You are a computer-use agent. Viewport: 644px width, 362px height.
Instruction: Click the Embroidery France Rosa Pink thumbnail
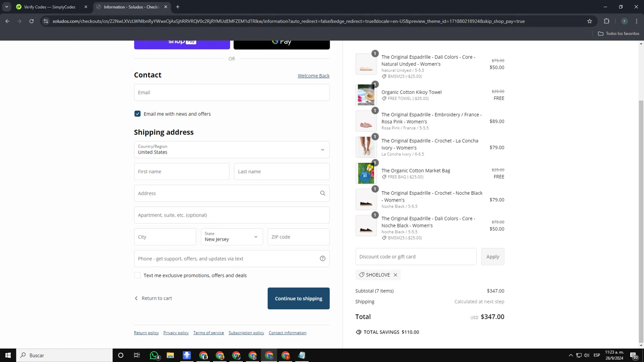pyautogui.click(x=366, y=121)
